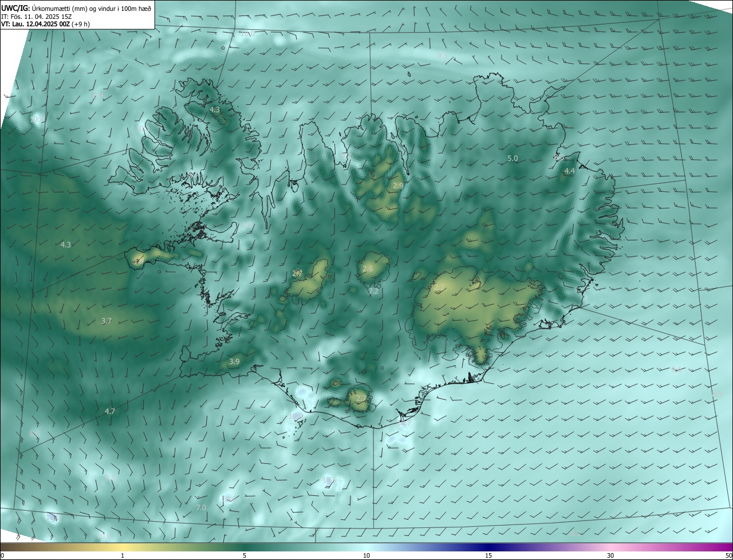Click the 3.7 value over the sea
Image resolution: width=733 pixels, height=560 pixels.
(x=106, y=321)
